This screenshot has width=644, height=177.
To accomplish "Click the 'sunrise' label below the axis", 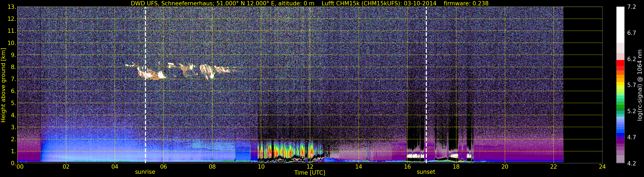I will click(145, 172).
